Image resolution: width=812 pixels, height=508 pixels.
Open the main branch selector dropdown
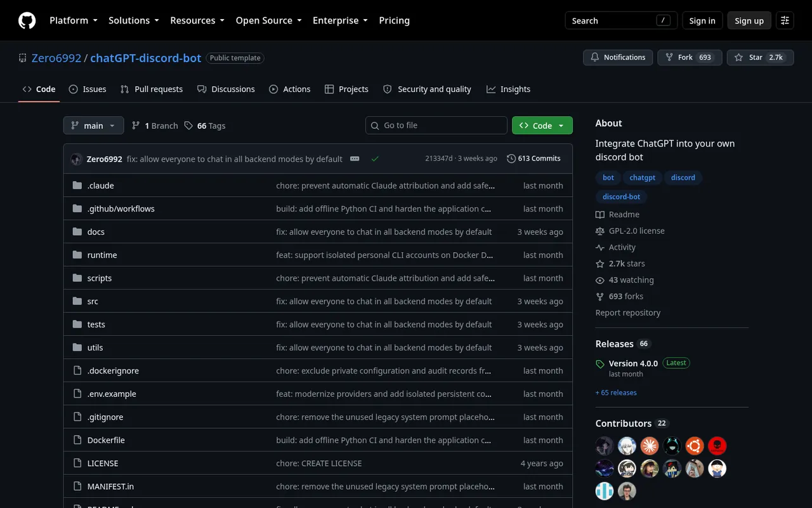point(93,126)
